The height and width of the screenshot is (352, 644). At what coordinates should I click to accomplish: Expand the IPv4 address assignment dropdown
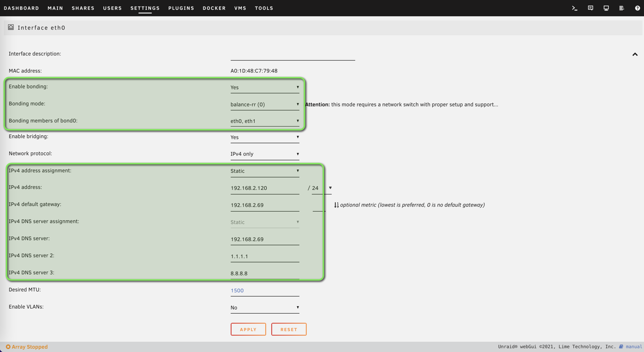[264, 171]
